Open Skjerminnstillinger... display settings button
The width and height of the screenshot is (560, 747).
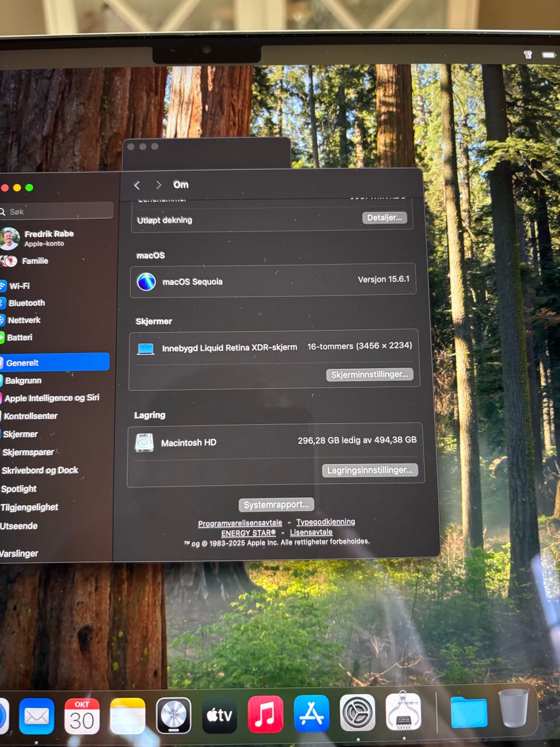pyautogui.click(x=369, y=375)
